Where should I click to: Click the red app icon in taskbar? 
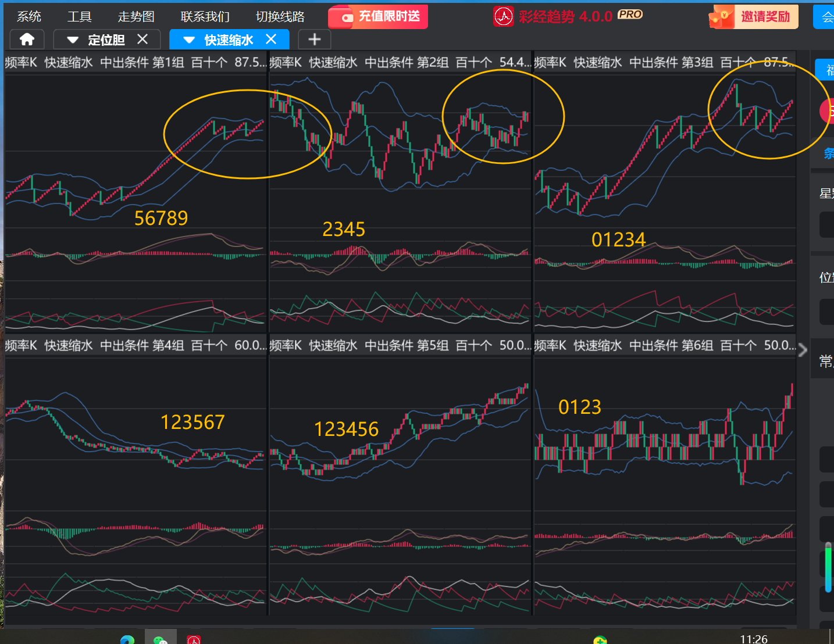[194, 639]
